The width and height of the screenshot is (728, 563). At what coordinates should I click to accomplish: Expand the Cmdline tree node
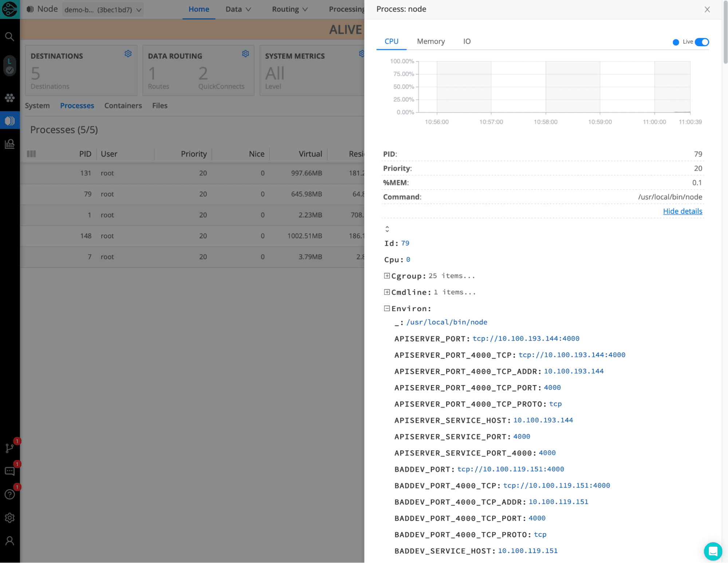(387, 292)
